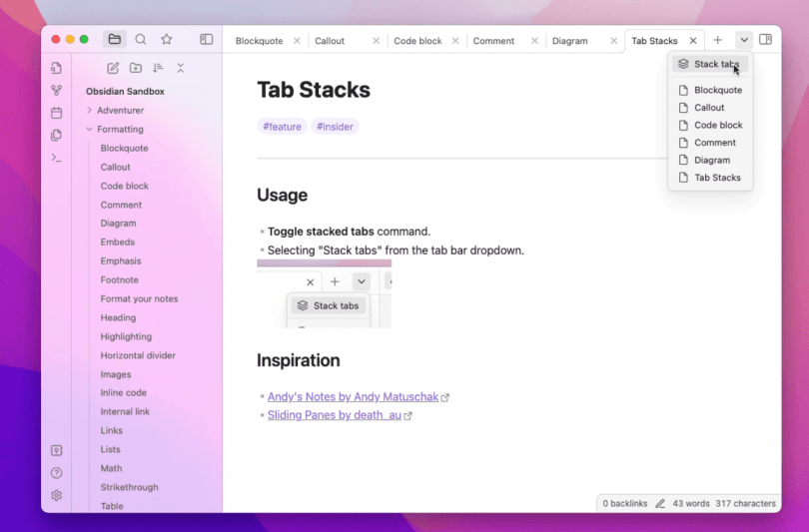
Task: Open graph view icon in ribbon
Action: tap(57, 90)
